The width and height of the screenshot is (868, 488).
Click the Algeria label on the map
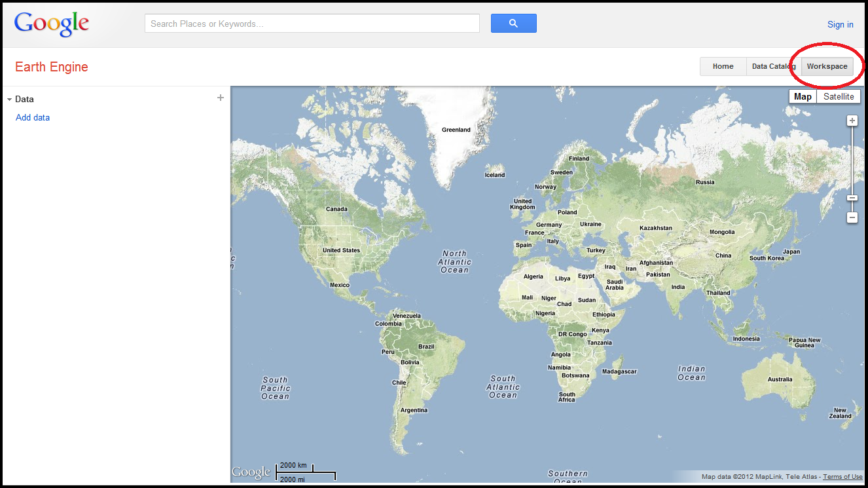click(533, 276)
